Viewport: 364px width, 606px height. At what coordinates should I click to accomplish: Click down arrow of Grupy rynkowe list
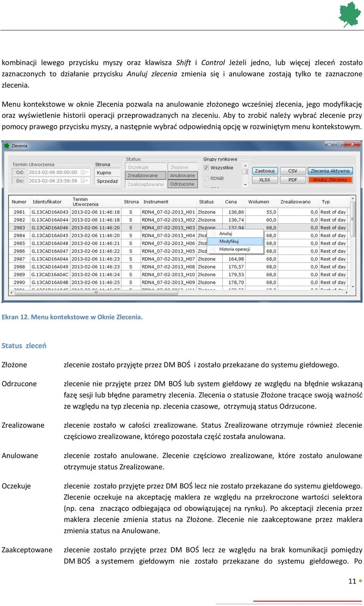click(245, 185)
